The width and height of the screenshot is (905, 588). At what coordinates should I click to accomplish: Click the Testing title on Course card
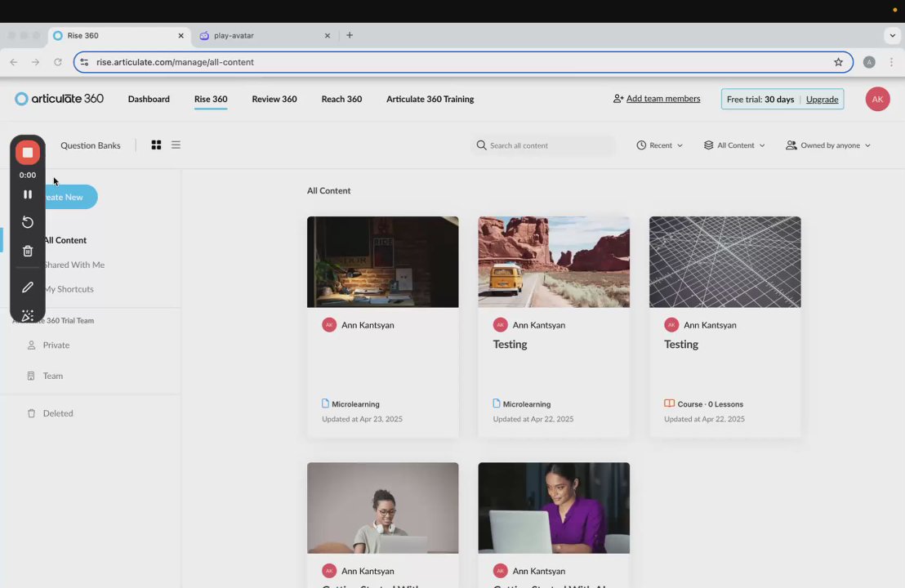[x=681, y=345]
